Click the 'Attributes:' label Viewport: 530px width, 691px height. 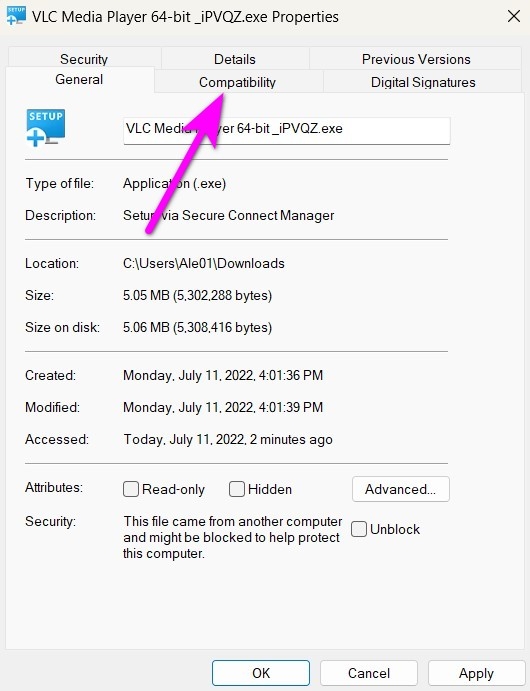click(x=54, y=487)
